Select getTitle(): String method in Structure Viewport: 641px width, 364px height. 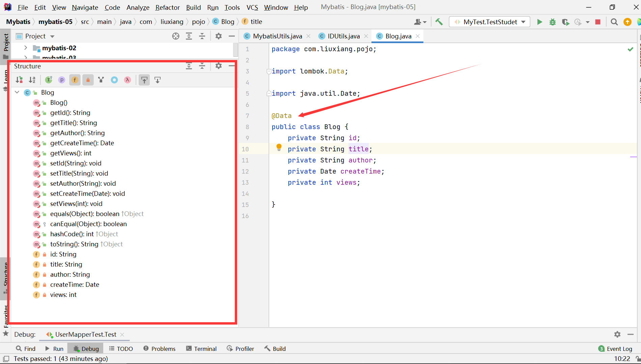(x=74, y=123)
